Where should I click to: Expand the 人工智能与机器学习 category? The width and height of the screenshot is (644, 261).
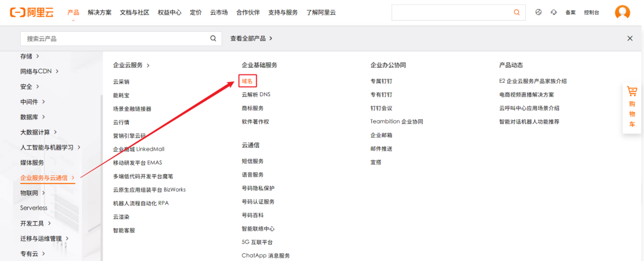point(50,147)
